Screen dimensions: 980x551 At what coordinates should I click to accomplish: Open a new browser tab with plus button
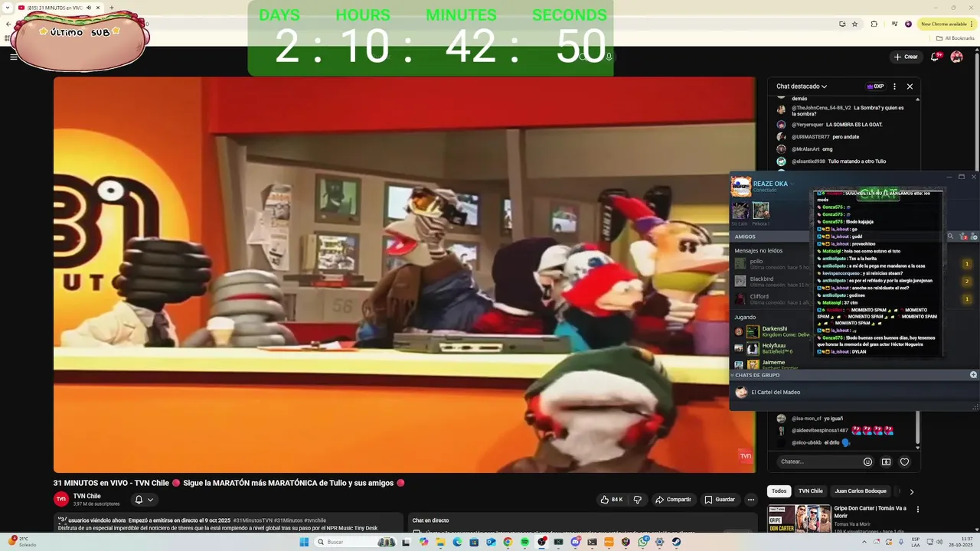click(x=112, y=8)
